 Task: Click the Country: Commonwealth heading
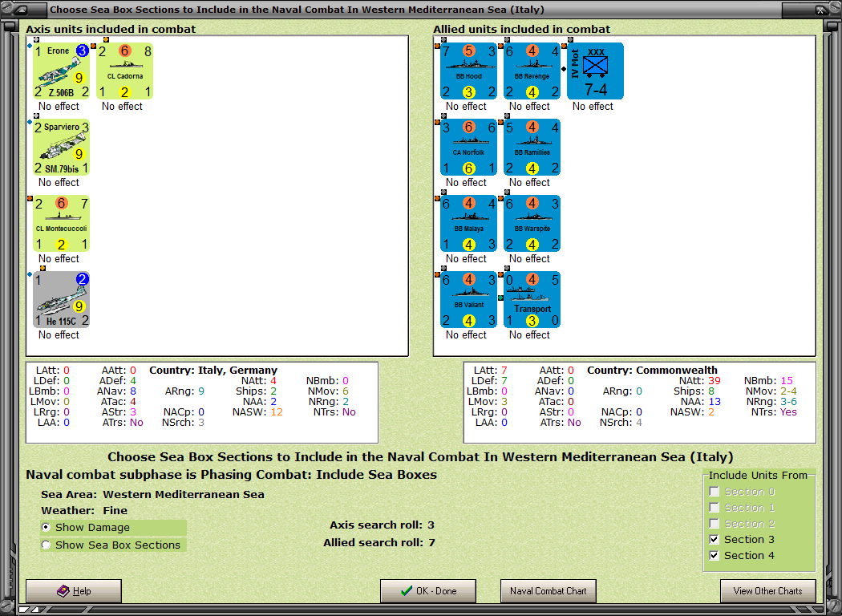(x=652, y=370)
